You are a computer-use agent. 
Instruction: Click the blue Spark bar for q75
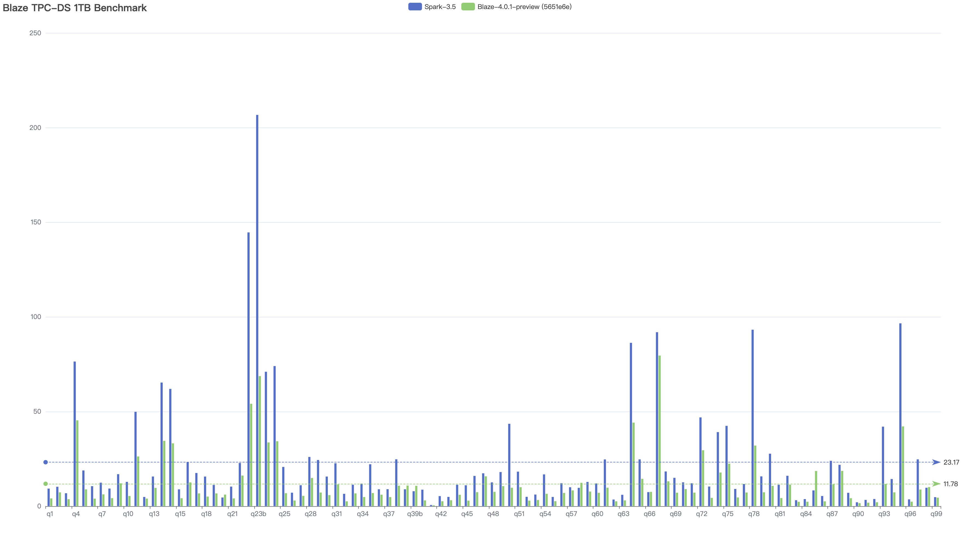pyautogui.click(x=727, y=466)
